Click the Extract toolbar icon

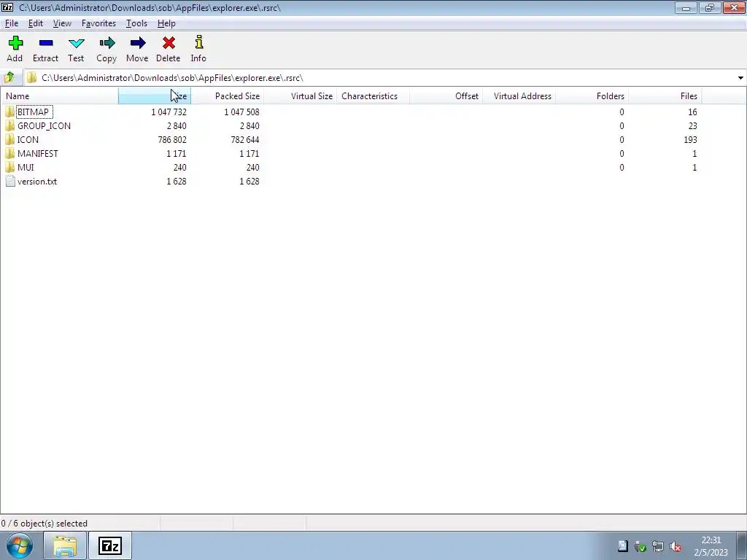tap(46, 43)
